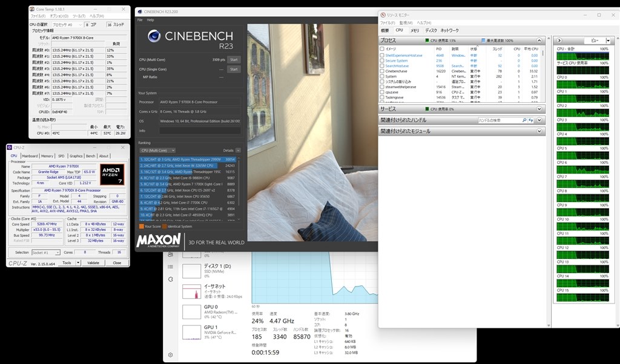Open Task Manager Details sidebar icon
The image size is (620, 364).
[170, 267]
